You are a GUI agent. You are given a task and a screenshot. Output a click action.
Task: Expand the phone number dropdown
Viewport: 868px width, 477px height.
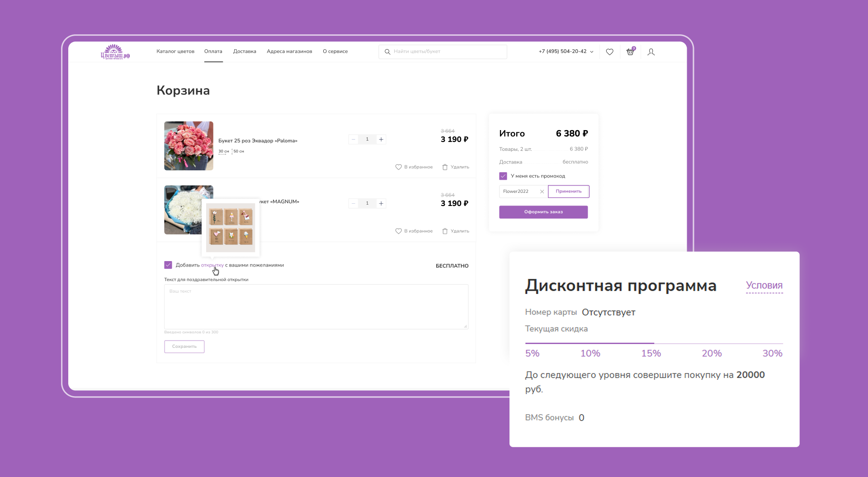(x=592, y=52)
